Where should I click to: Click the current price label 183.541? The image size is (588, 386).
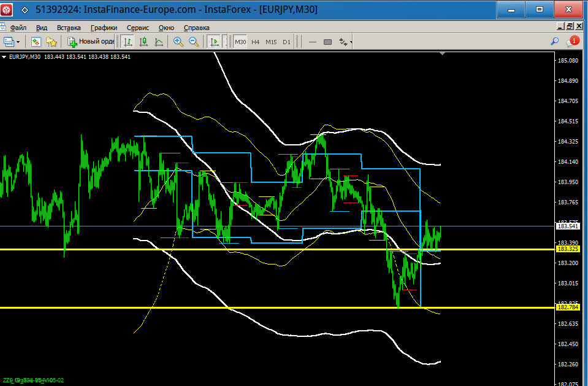(568, 226)
